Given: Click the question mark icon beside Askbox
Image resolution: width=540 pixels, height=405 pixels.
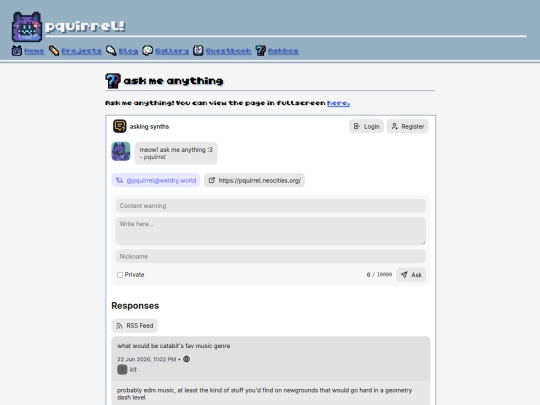Looking at the screenshot, I should pos(260,51).
